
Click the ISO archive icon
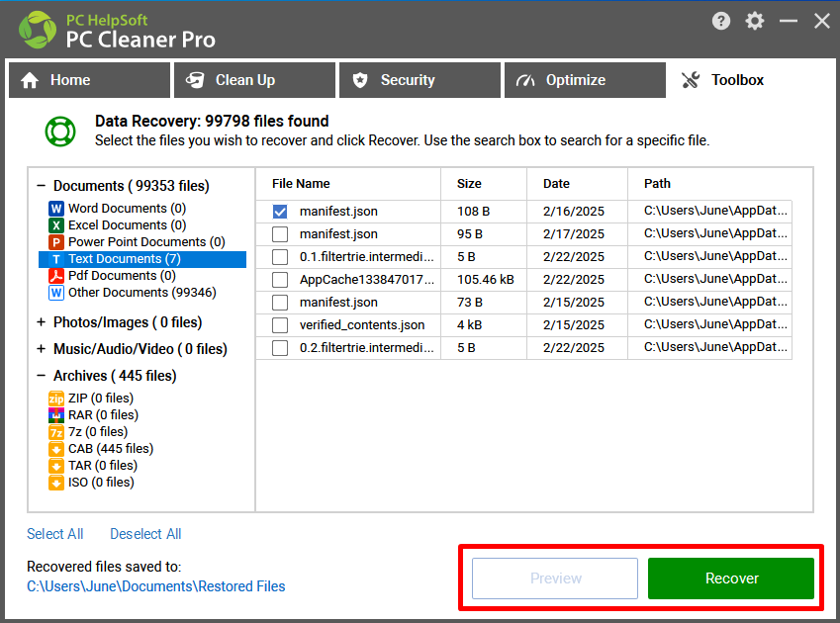pyautogui.click(x=56, y=483)
